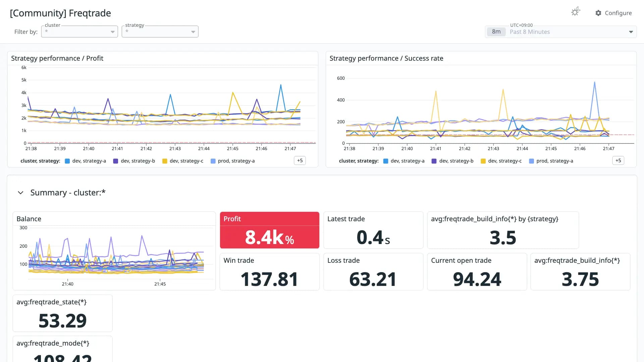644x362 pixels.
Task: Show +5 more legend entries in Success rate chart
Action: (618, 161)
